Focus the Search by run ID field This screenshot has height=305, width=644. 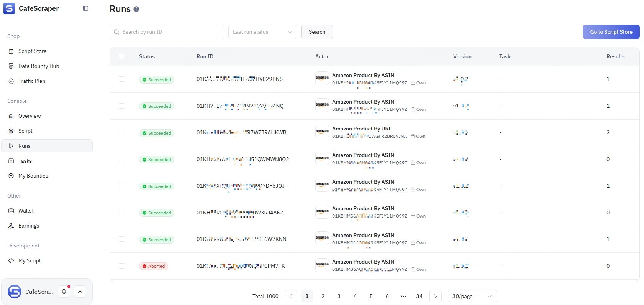[x=167, y=32]
